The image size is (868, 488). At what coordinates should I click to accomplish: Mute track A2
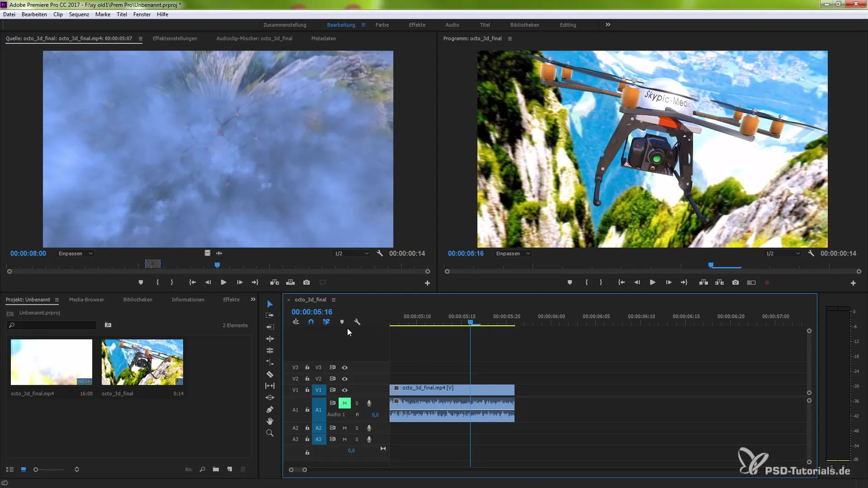344,428
